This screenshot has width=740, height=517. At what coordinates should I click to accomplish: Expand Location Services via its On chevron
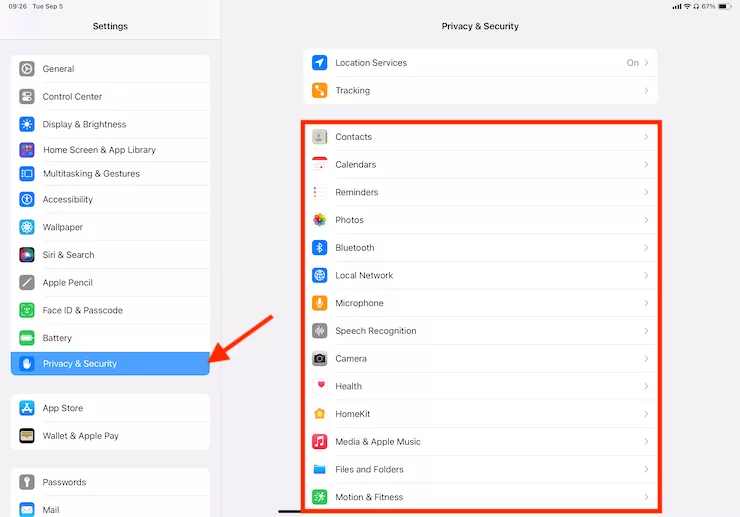(646, 62)
